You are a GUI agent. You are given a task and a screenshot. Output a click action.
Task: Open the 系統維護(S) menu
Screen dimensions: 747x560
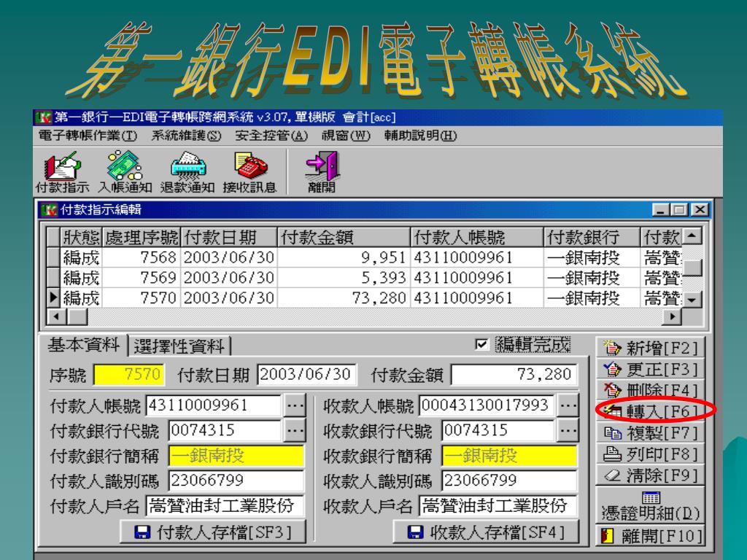186,136
